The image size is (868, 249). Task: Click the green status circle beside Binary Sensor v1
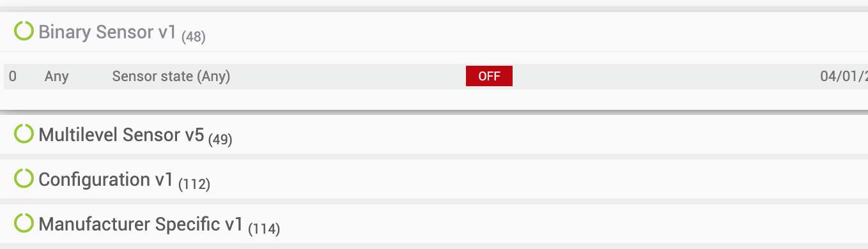click(24, 31)
